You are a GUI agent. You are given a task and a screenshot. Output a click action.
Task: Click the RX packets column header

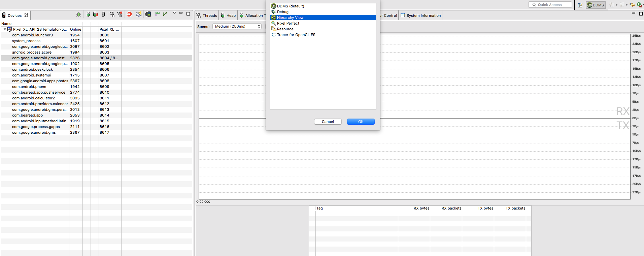[x=446, y=208]
